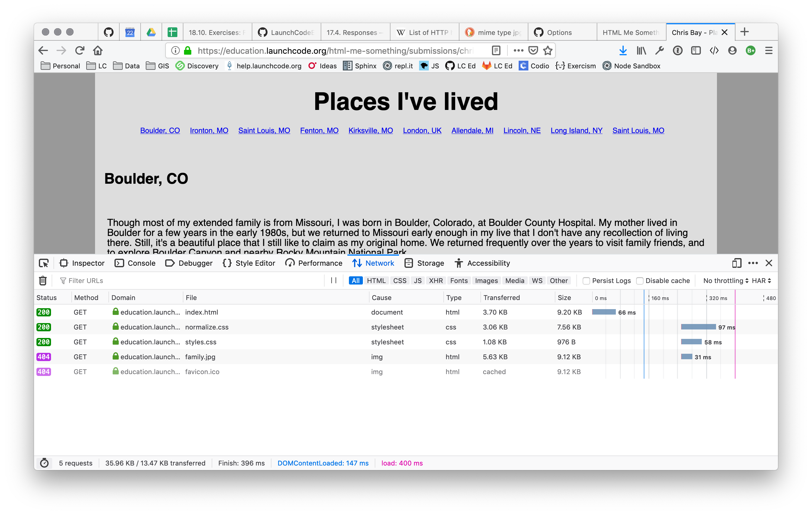Select the All request filter
This screenshot has width=812, height=515.
point(355,281)
